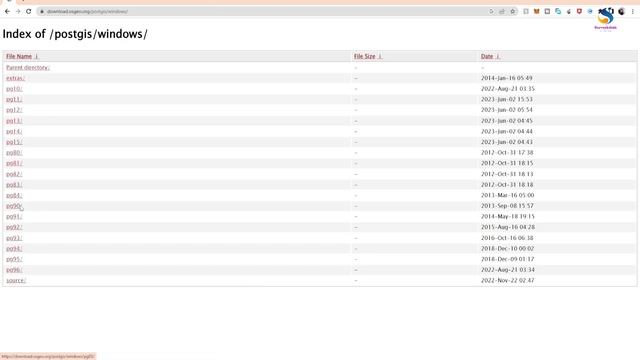
Task: Open the pg92/ folder
Action: [14, 227]
